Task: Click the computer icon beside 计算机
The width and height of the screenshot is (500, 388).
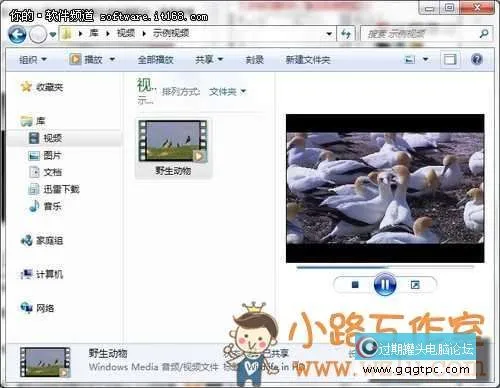Action: [x=27, y=274]
